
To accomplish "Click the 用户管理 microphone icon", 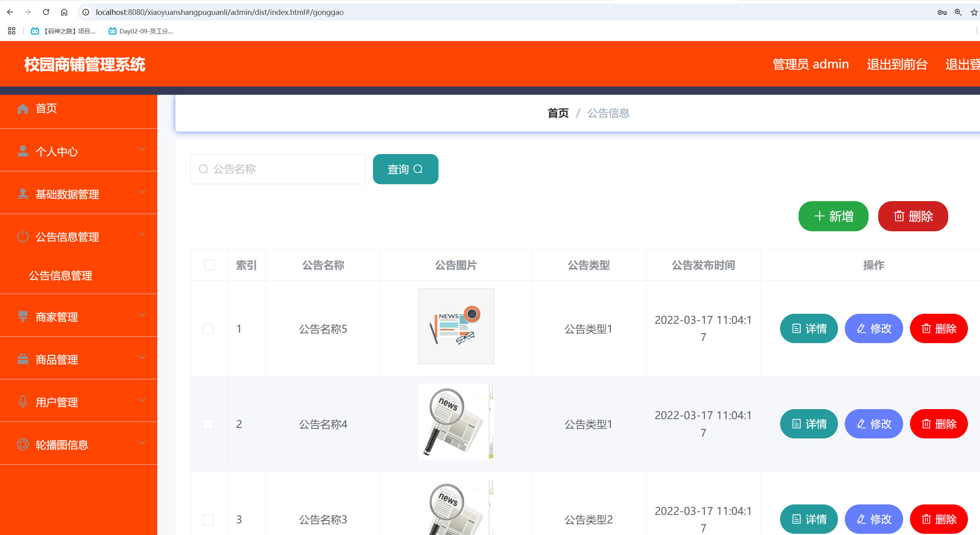I will (23, 401).
